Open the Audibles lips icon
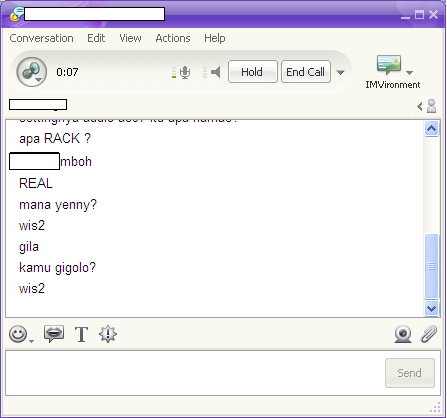447x418 pixels. click(x=54, y=334)
